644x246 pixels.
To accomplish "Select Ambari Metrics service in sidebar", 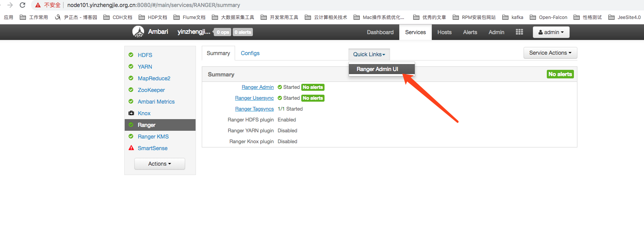I will [156, 102].
